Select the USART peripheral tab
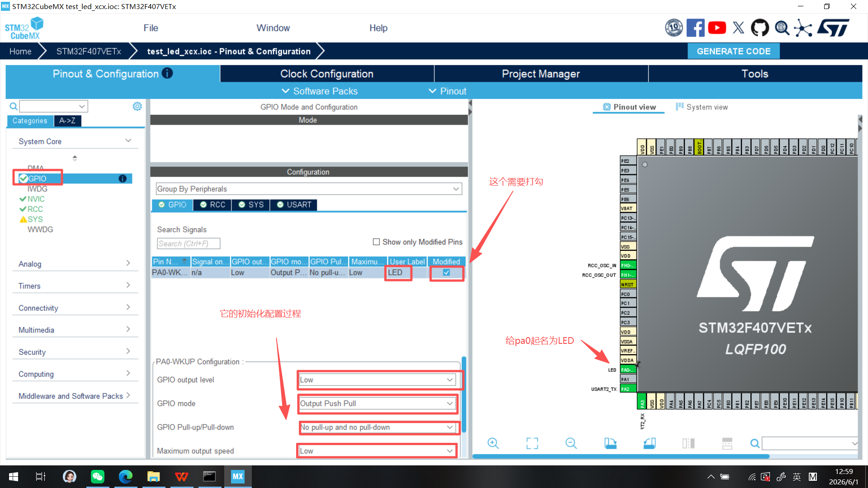Image resolution: width=868 pixels, height=488 pixels. click(x=294, y=205)
